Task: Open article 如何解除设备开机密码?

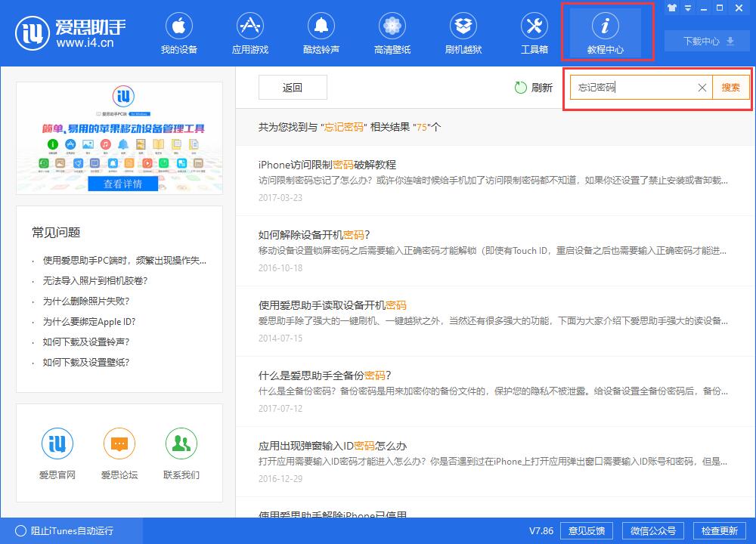Action: (x=314, y=235)
